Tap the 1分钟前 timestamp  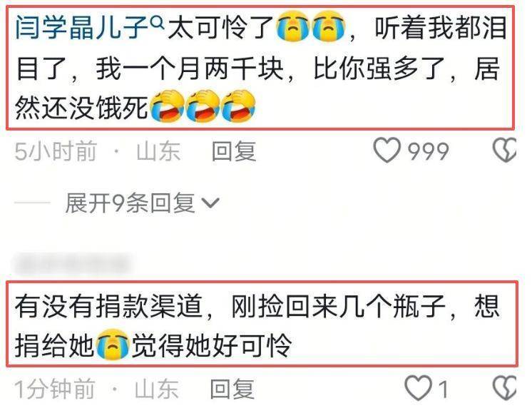tap(55, 389)
